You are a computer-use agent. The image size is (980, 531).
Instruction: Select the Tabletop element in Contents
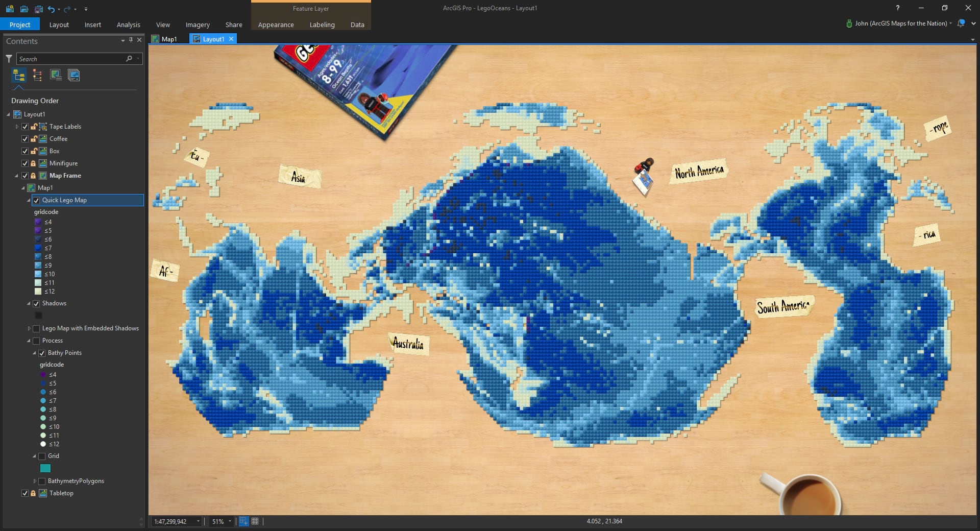[x=61, y=493]
